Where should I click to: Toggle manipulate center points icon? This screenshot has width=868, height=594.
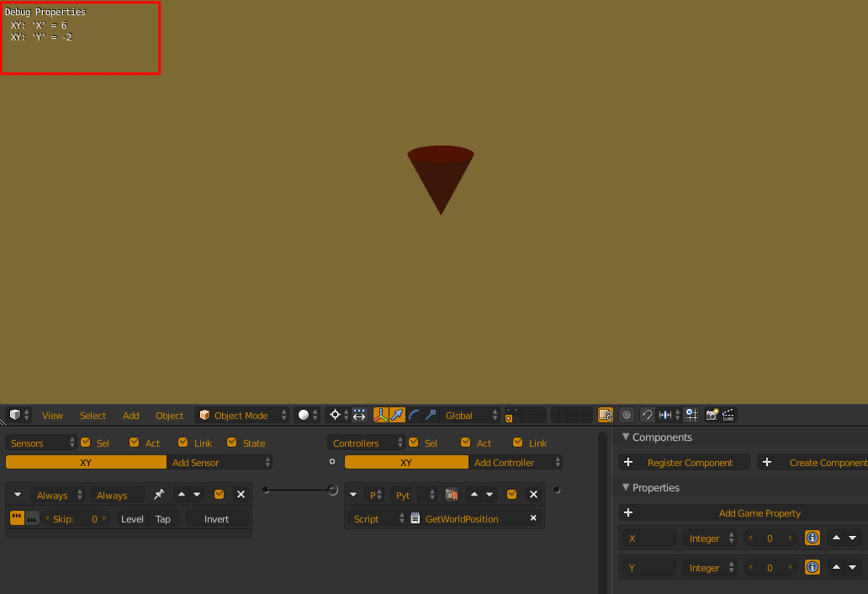point(359,415)
